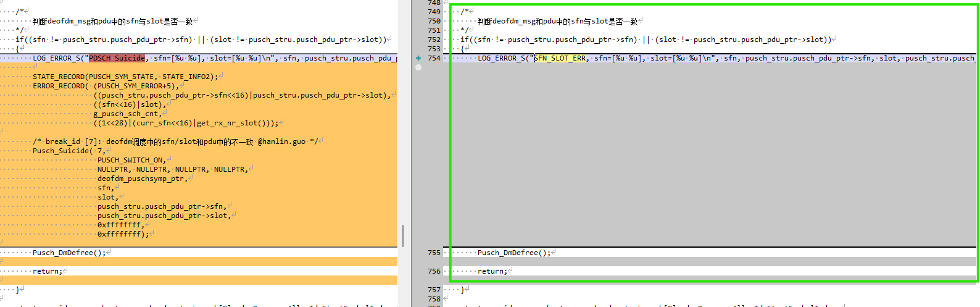The image size is (980, 307).
Task: Click the vertical splitter handle between the panes
Action: pyautogui.click(x=404, y=236)
